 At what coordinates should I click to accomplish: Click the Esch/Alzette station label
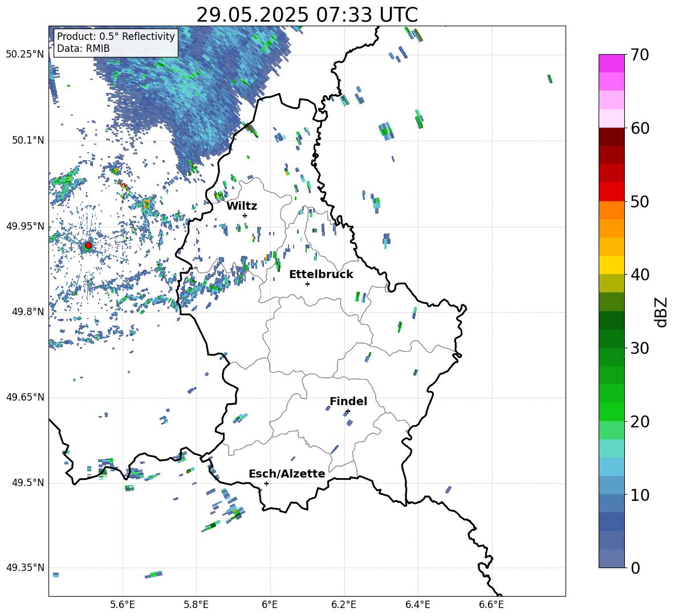coord(287,474)
